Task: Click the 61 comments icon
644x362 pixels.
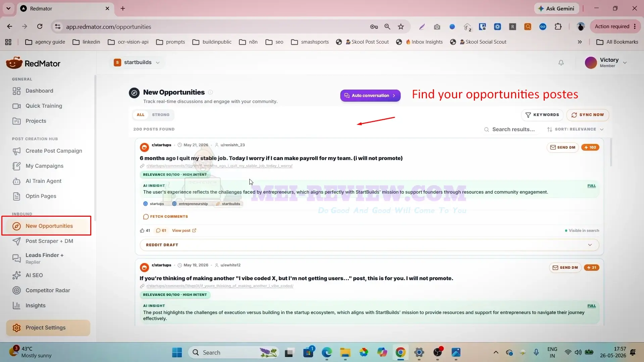Action: click(x=158, y=230)
